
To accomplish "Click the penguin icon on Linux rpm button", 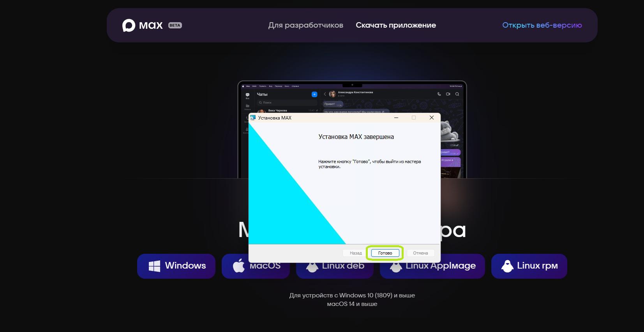I will pos(507,266).
